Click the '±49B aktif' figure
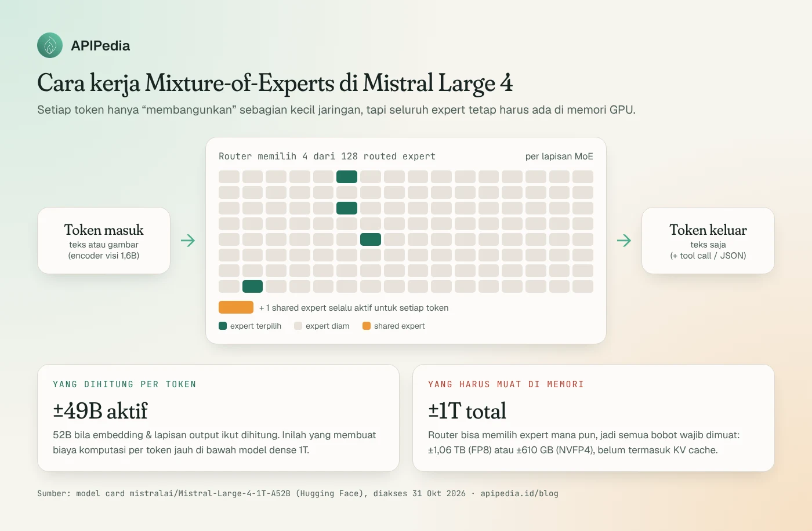Image resolution: width=812 pixels, height=531 pixels. [100, 411]
